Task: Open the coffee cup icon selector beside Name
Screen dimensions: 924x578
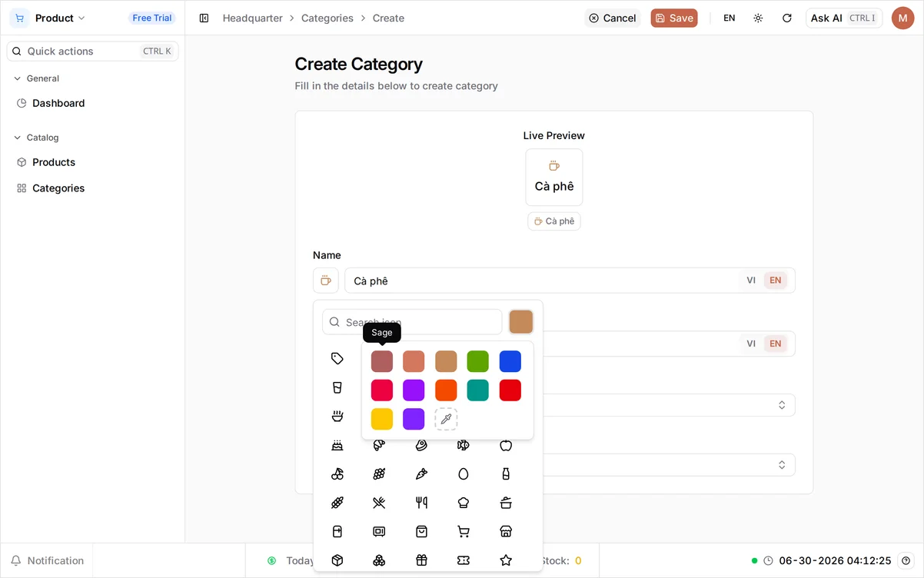Action: click(326, 281)
